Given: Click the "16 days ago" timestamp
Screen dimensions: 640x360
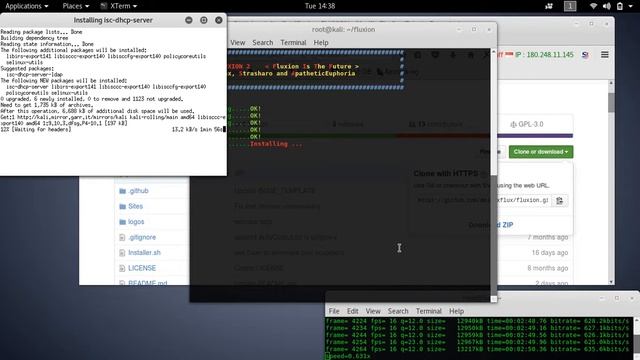Looking at the screenshot, I should [550, 253].
